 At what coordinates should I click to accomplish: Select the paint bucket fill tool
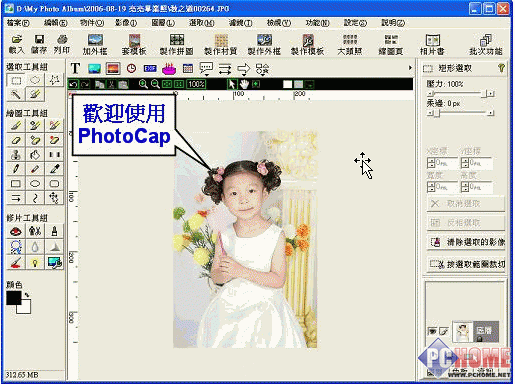(x=35, y=155)
